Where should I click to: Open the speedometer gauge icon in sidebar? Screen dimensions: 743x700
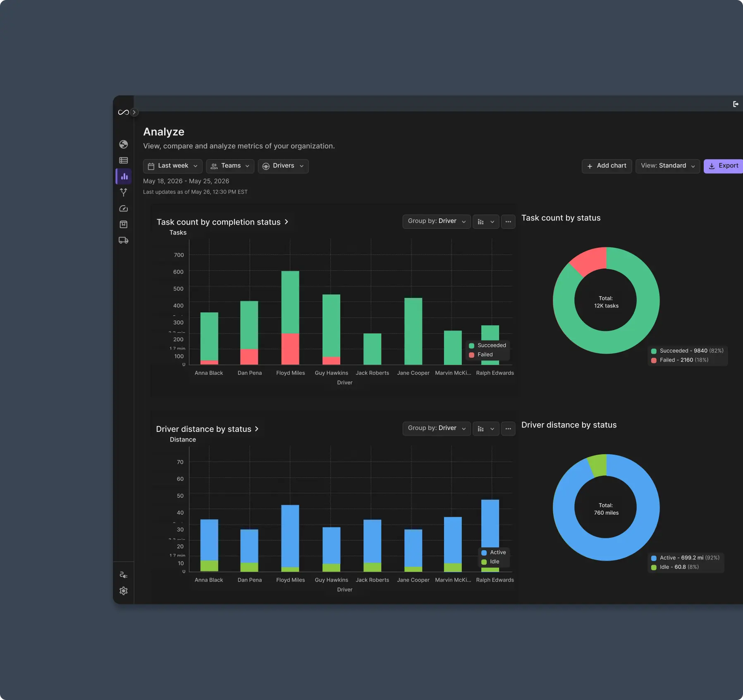pyautogui.click(x=123, y=209)
